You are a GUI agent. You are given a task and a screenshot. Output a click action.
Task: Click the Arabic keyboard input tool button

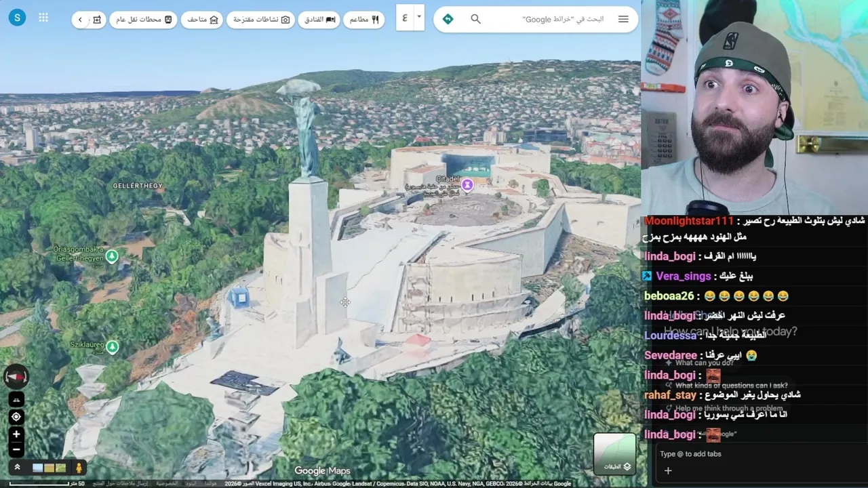[405, 18]
